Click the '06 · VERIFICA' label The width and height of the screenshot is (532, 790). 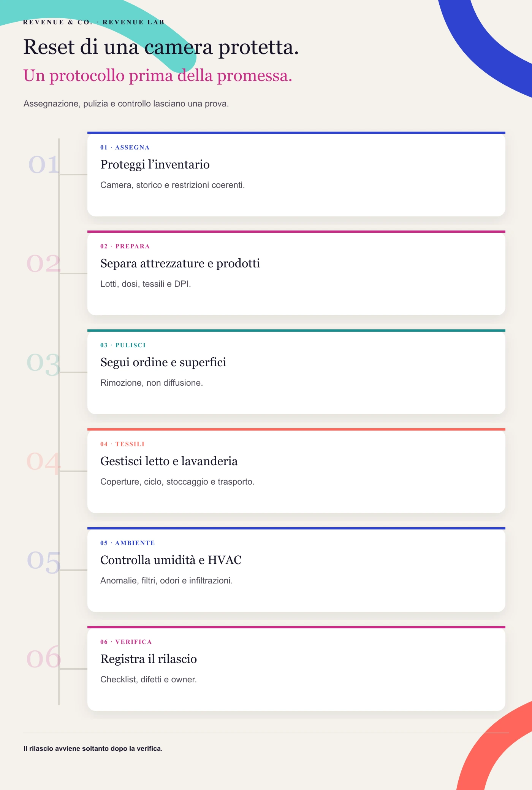point(126,642)
